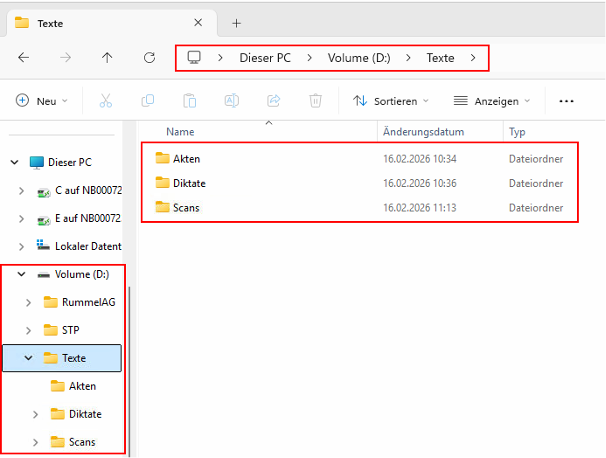Select the Scans folder name in file list
606x458 pixels.
(x=186, y=208)
